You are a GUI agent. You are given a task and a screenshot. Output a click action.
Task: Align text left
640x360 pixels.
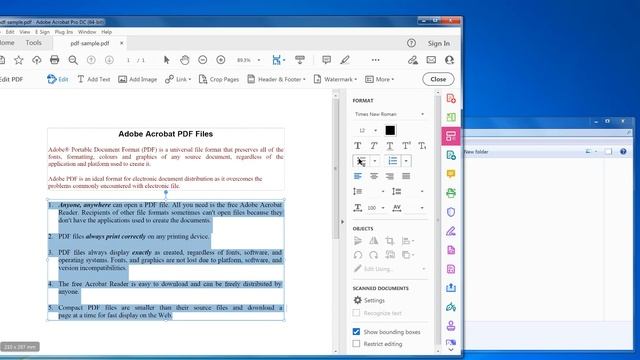point(358,176)
